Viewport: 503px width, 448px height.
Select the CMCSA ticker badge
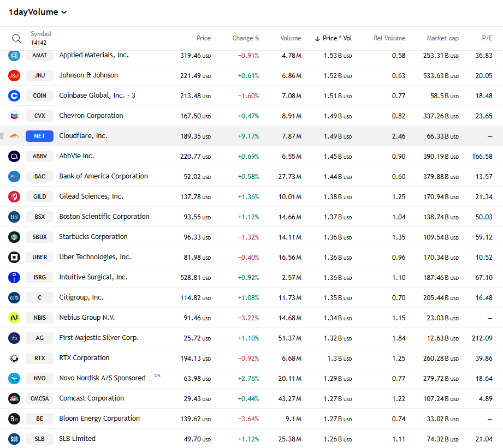[39, 399]
